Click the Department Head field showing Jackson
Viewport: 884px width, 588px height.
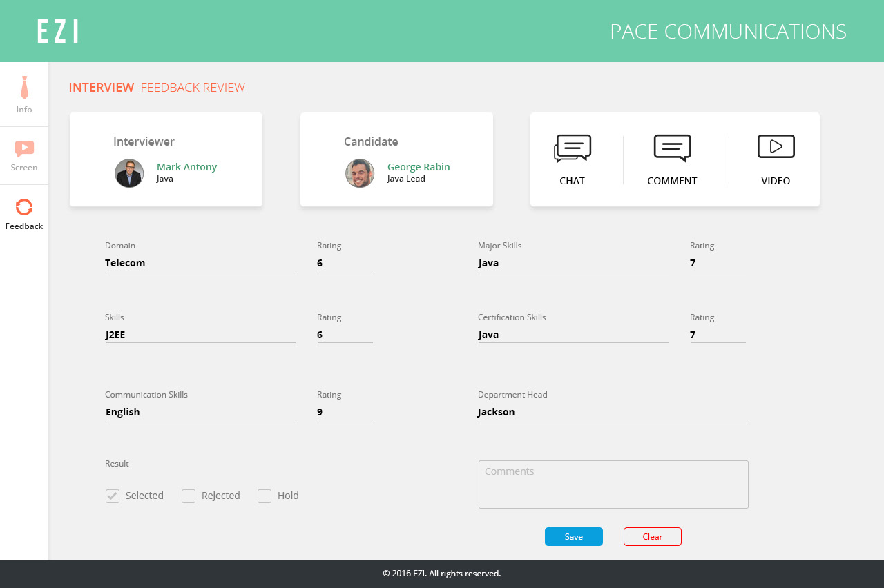[613, 411]
